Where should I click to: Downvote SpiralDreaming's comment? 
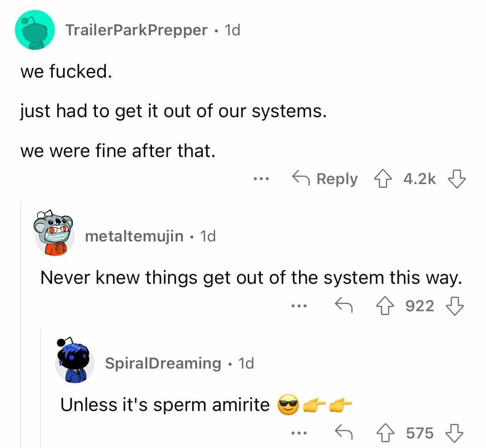(x=454, y=433)
